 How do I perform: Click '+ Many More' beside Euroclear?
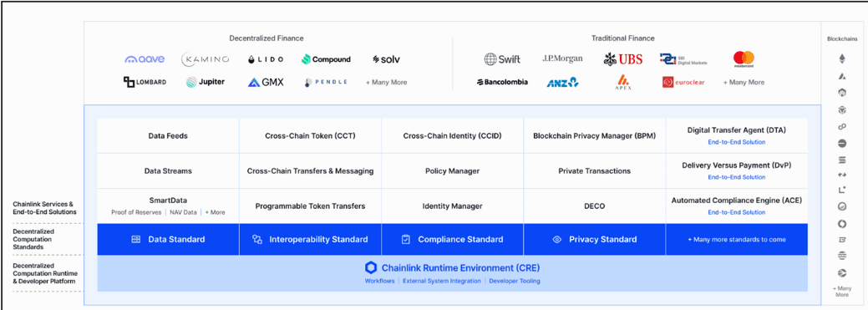tap(744, 83)
